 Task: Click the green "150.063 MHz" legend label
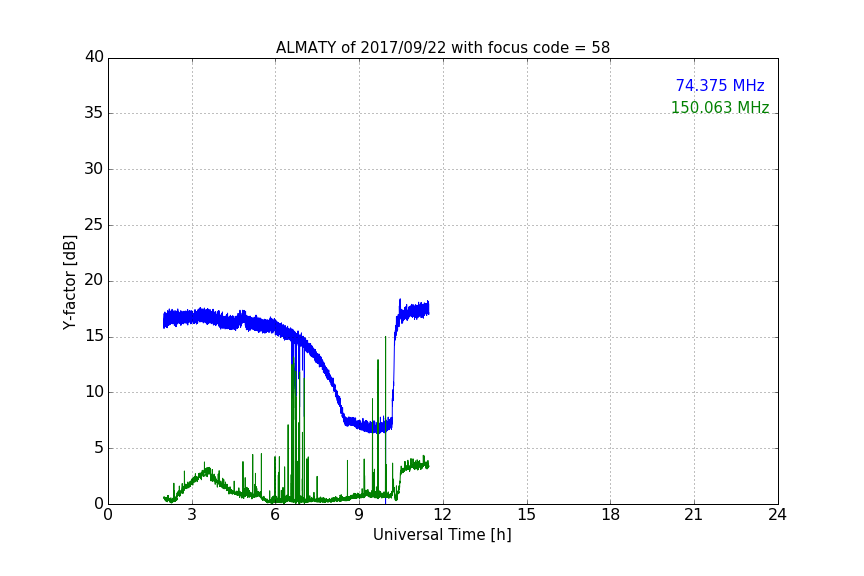click(720, 107)
